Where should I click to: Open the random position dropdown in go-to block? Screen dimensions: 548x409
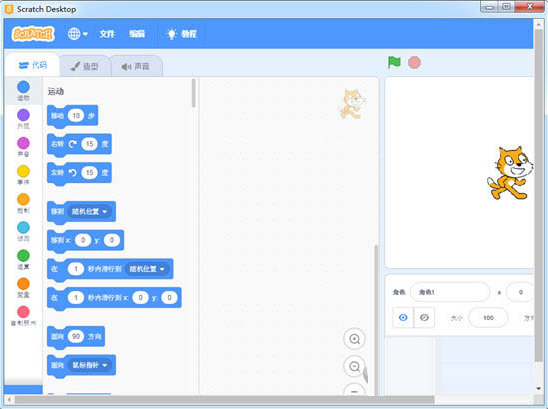[x=90, y=211]
